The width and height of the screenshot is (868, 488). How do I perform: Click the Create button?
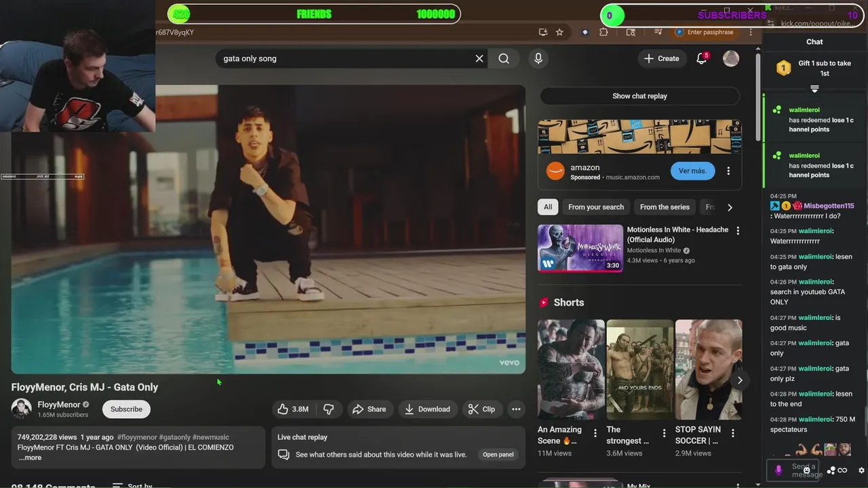[661, 58]
